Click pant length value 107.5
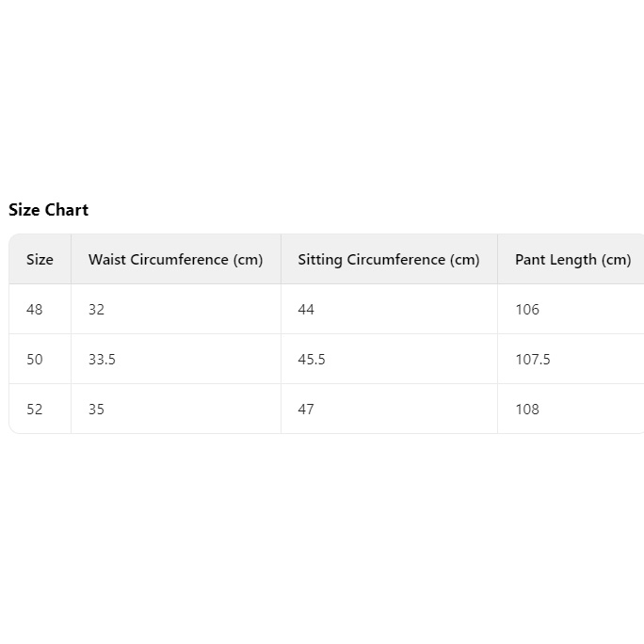The image size is (644, 644). click(x=533, y=360)
